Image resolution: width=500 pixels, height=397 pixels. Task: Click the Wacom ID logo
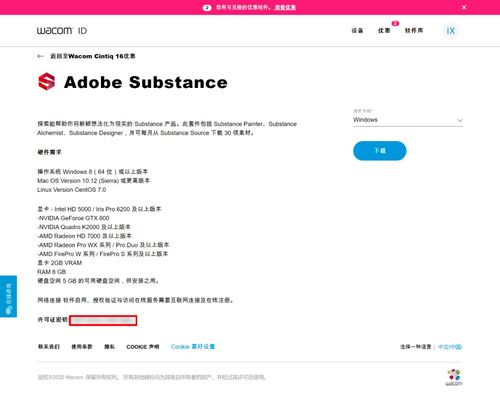(x=62, y=31)
